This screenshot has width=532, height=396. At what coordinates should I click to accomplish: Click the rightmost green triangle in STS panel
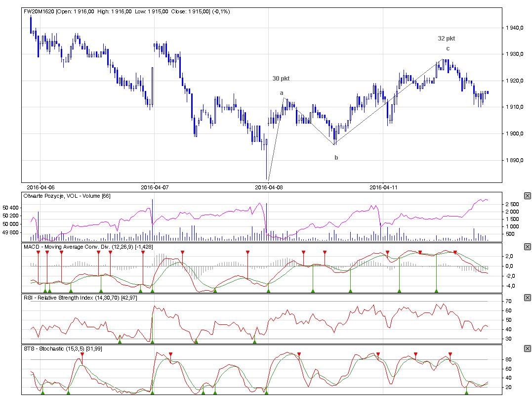pyautogui.click(x=466, y=393)
